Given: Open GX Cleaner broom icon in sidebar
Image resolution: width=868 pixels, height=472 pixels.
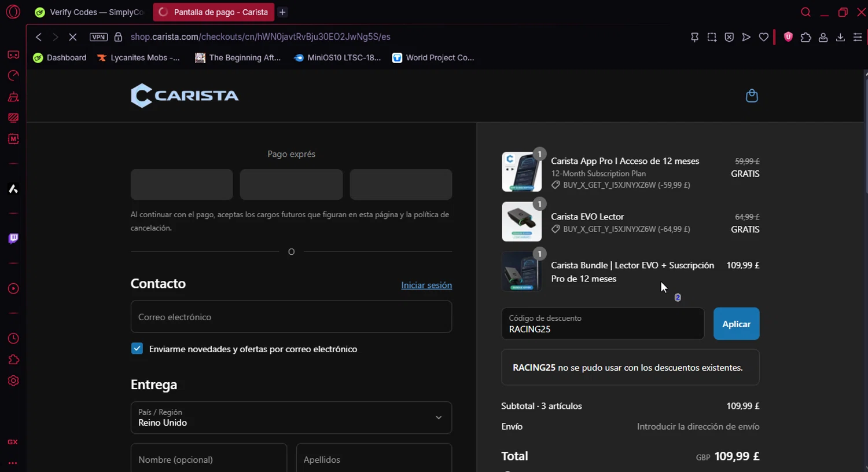Looking at the screenshot, I should pyautogui.click(x=13, y=97).
